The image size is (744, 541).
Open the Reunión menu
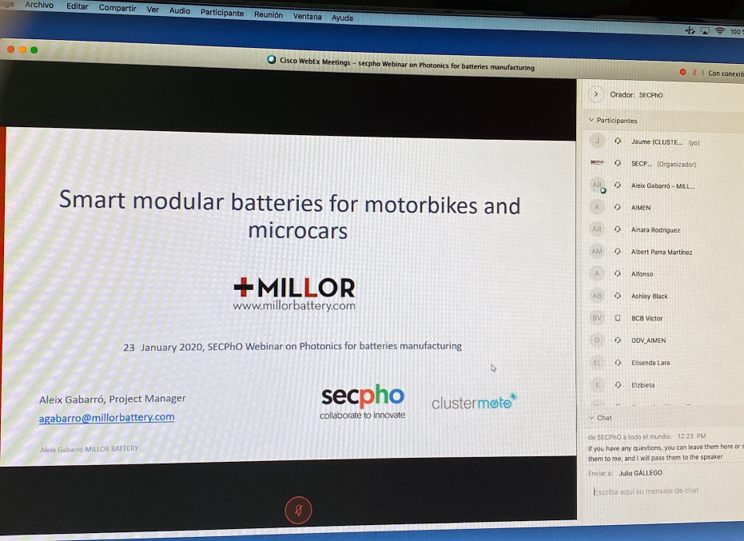tap(268, 15)
